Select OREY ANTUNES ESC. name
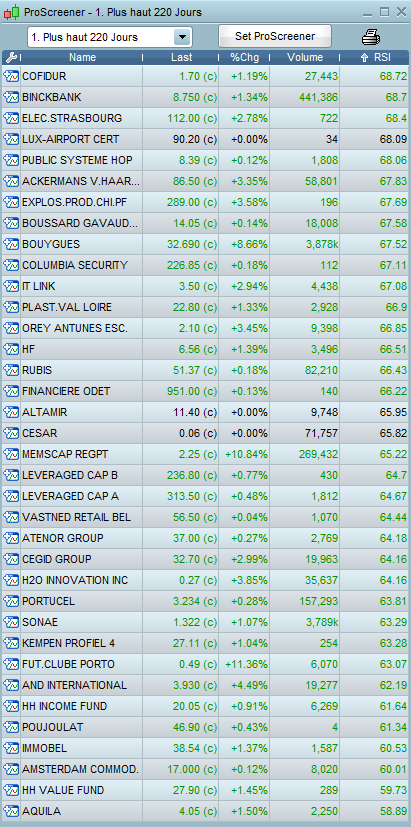Image resolution: width=411 pixels, height=827 pixels. [x=75, y=329]
